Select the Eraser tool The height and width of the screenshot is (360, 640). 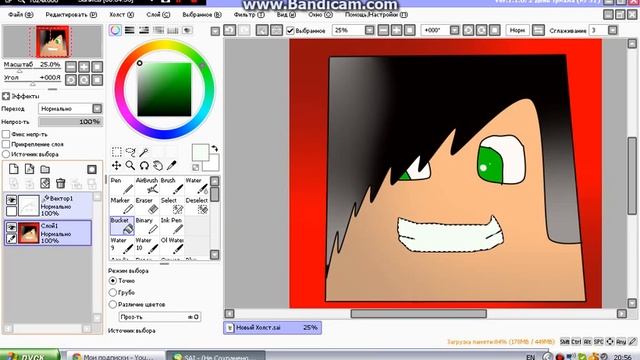click(147, 205)
